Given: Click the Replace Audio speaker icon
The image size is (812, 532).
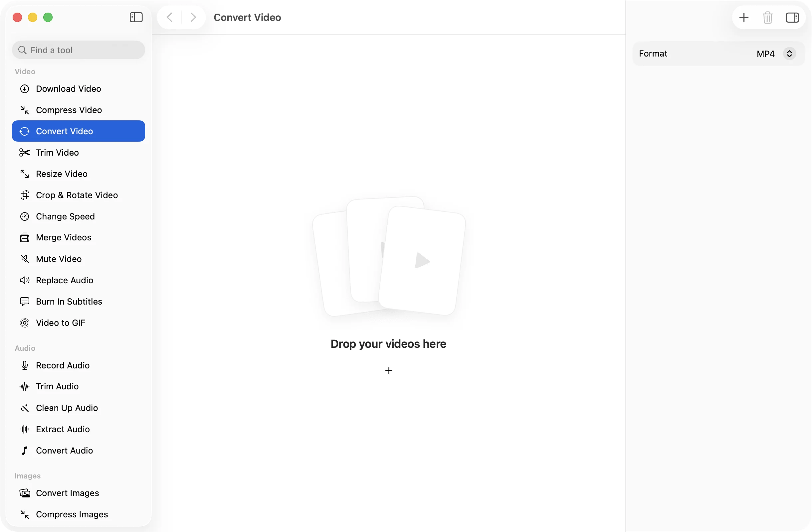Looking at the screenshot, I should [x=25, y=280].
